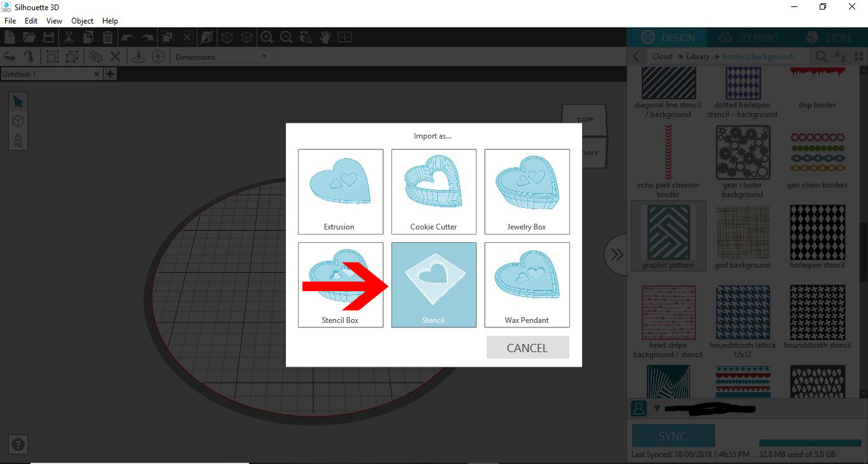The image size is (868, 464).
Task: Select the Pan hand tool
Action: [x=325, y=38]
